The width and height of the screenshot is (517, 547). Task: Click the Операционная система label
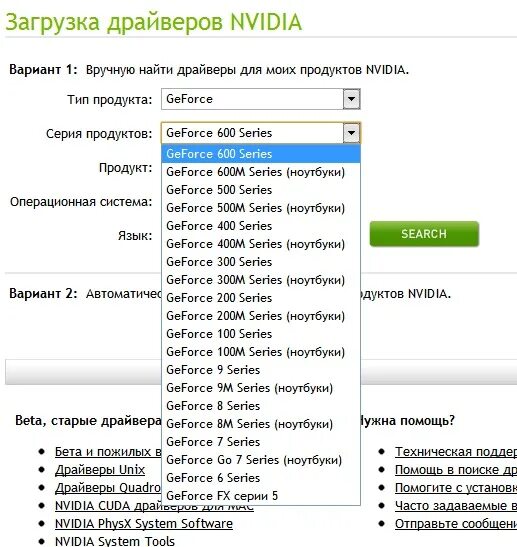(x=81, y=202)
